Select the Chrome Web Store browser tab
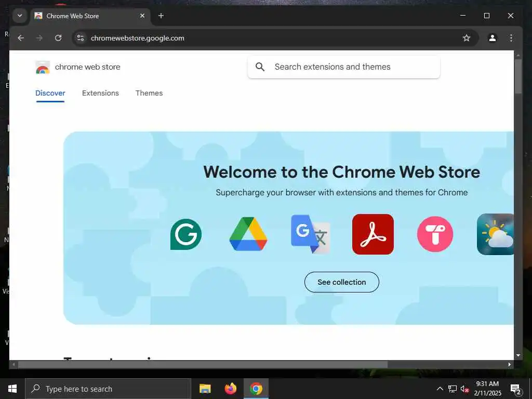This screenshot has width=532, height=399. 90,16
